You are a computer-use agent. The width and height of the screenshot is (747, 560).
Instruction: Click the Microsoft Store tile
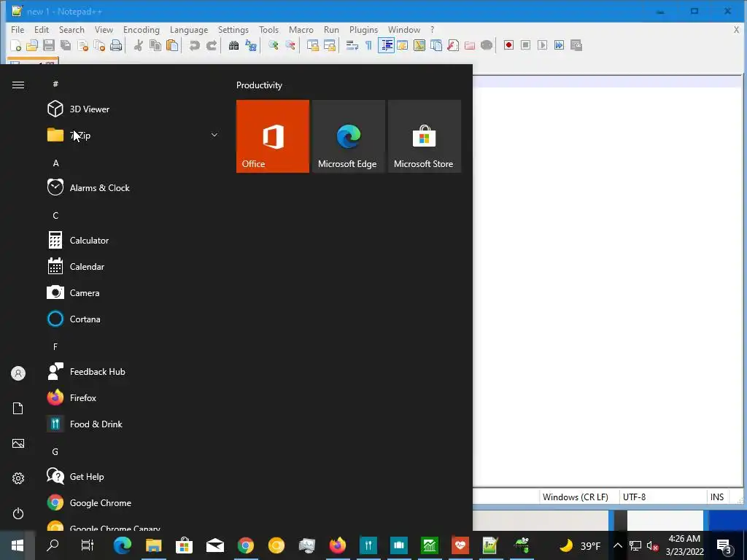coord(425,136)
